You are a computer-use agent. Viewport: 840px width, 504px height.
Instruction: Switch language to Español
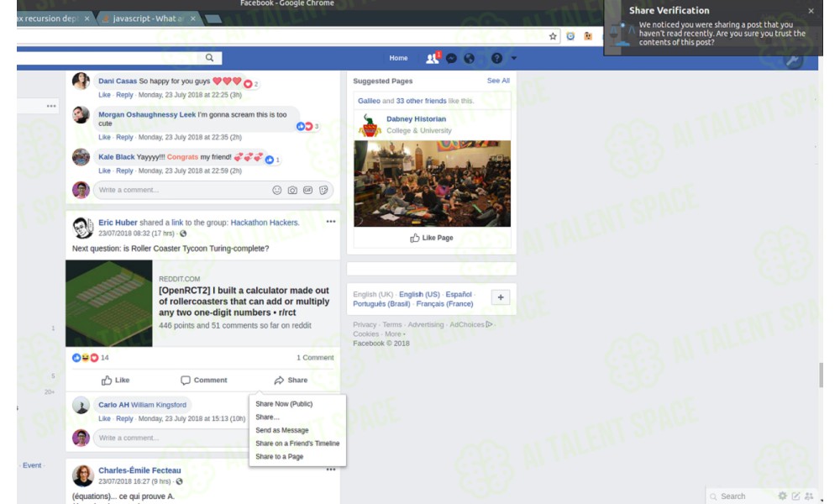459,295
